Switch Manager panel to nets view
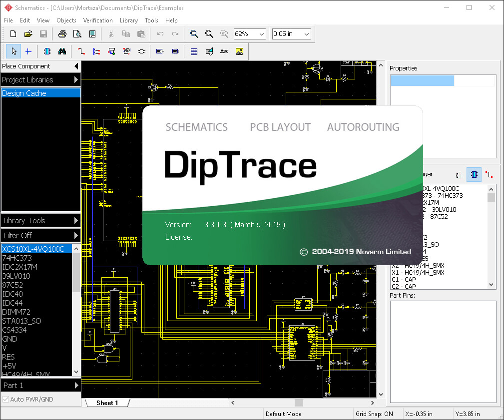 pyautogui.click(x=489, y=174)
